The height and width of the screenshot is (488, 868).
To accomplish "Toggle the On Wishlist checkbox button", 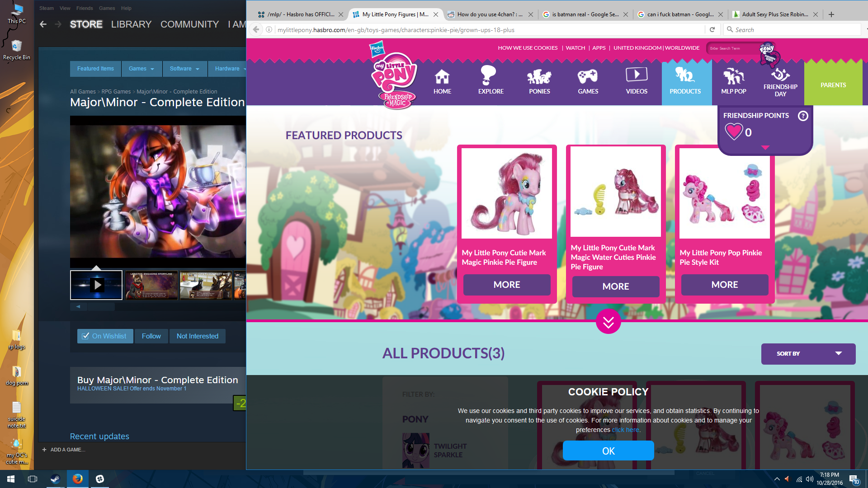I will 105,336.
